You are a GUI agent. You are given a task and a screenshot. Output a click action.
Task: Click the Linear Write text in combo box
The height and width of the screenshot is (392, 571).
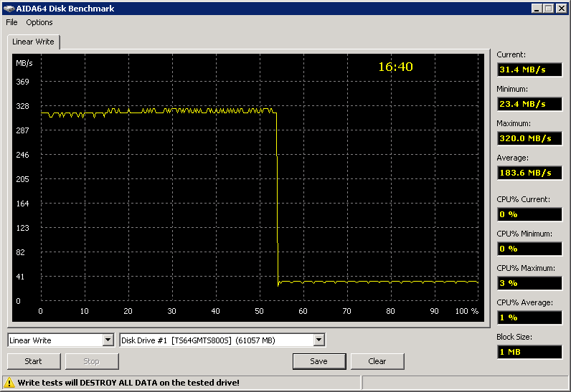click(31, 340)
